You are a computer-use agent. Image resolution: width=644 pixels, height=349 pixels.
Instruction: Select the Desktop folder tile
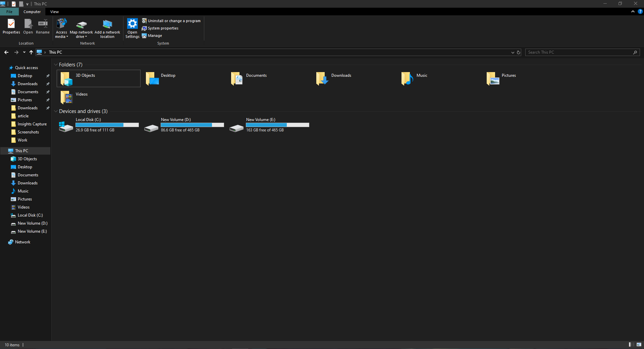coord(184,78)
